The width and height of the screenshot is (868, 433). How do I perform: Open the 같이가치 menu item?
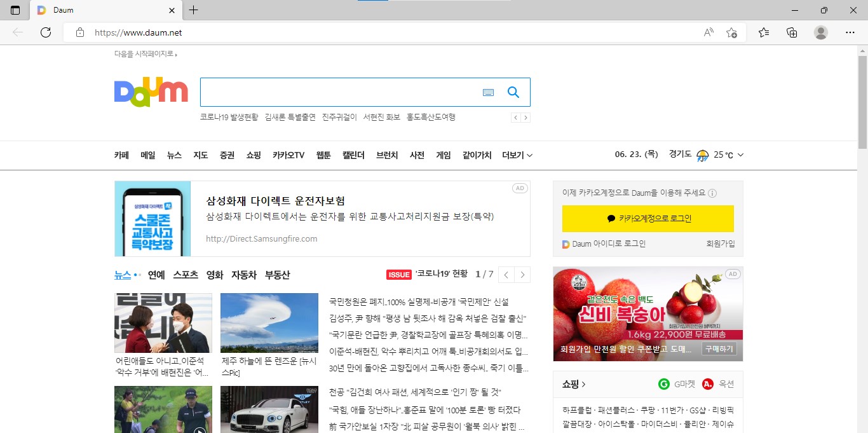pyautogui.click(x=477, y=155)
